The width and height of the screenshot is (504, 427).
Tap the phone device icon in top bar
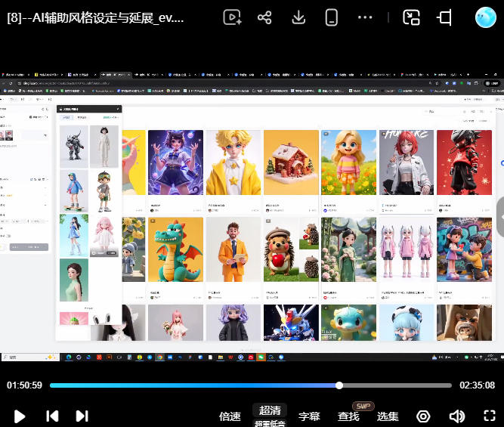pyautogui.click(x=332, y=17)
